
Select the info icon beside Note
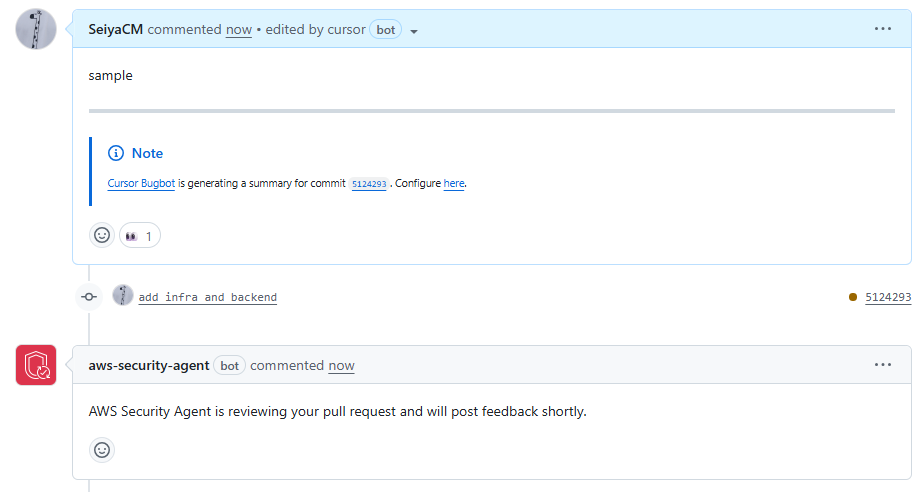coord(116,153)
